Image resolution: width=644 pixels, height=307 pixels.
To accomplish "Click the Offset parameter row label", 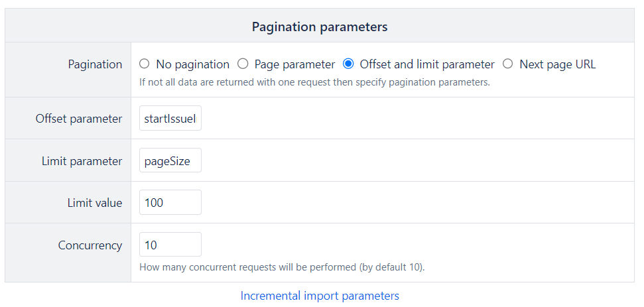I will [x=79, y=119].
